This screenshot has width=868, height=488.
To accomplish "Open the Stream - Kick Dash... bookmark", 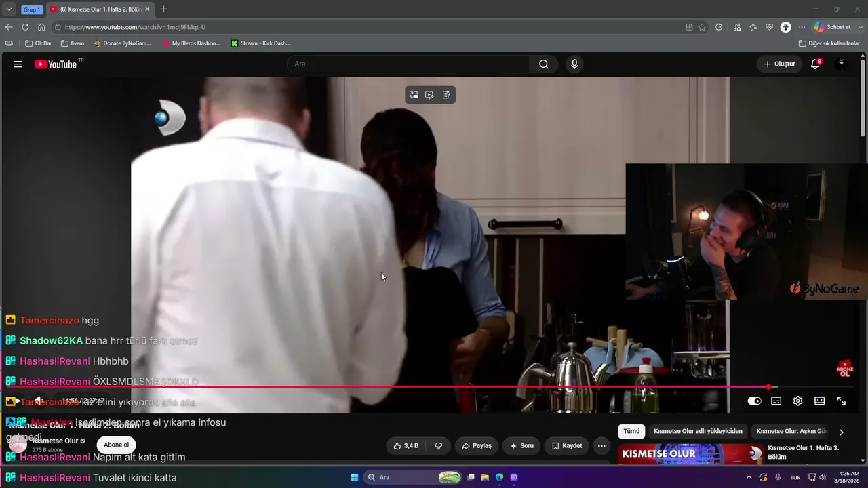I will click(260, 43).
